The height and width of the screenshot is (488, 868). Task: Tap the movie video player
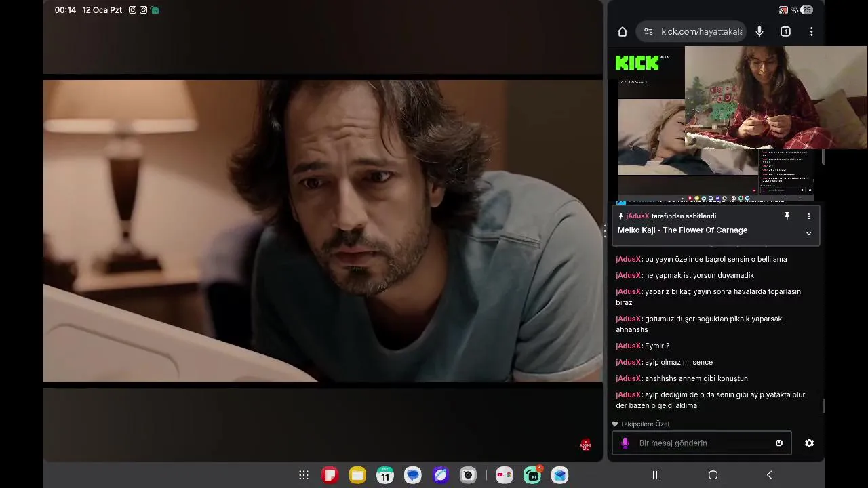pyautogui.click(x=323, y=230)
